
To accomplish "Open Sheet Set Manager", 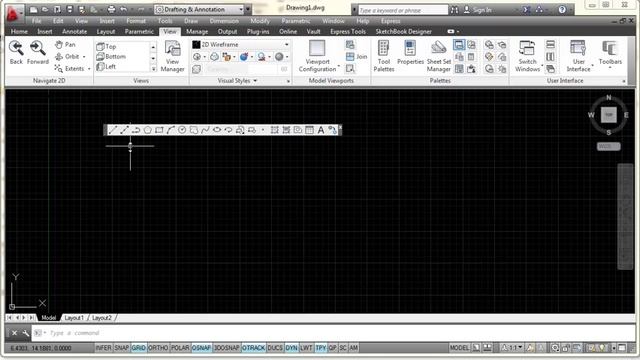I will pyautogui.click(x=439, y=56).
